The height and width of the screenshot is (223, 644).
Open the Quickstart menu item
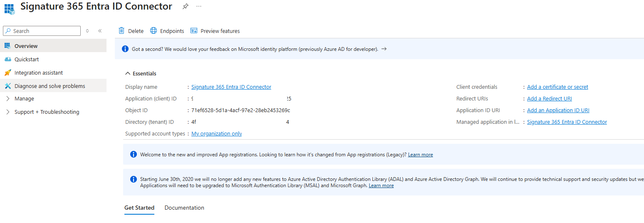point(53,59)
